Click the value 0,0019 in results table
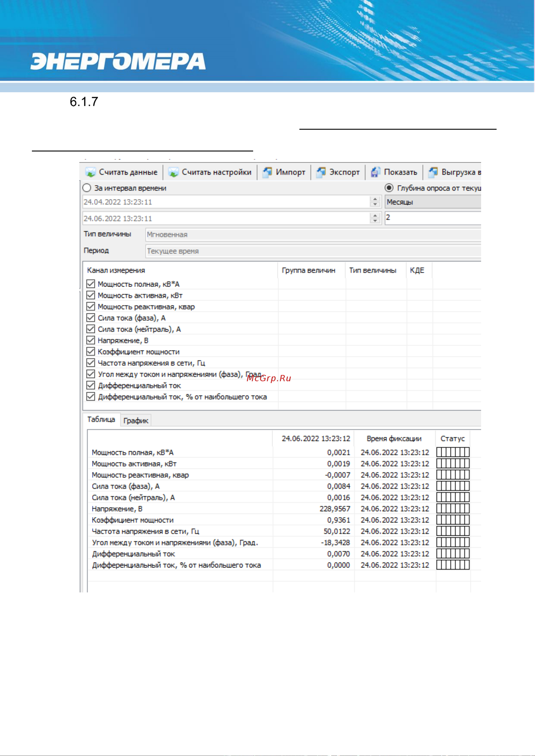Viewport: 535px width, 756px height. tap(338, 464)
